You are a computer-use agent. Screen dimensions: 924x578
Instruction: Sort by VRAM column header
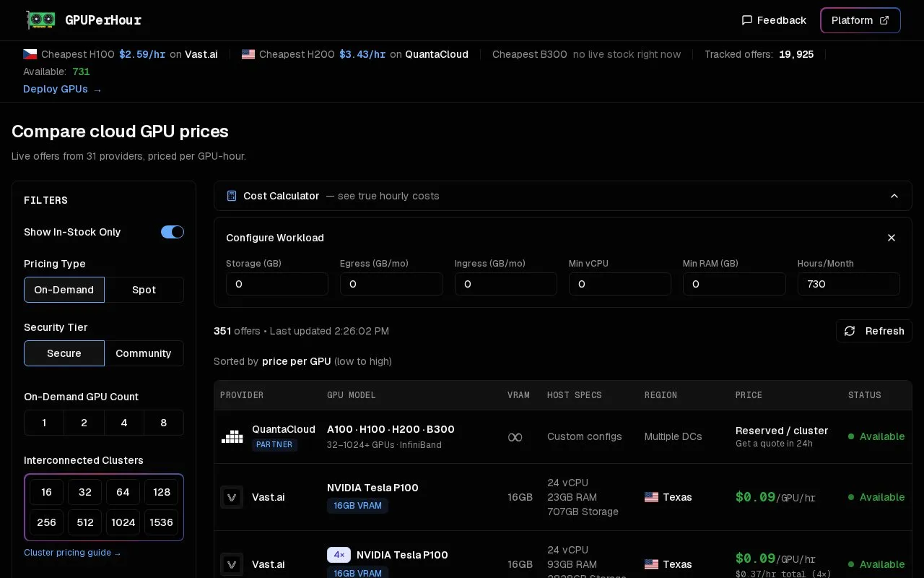pyautogui.click(x=518, y=395)
